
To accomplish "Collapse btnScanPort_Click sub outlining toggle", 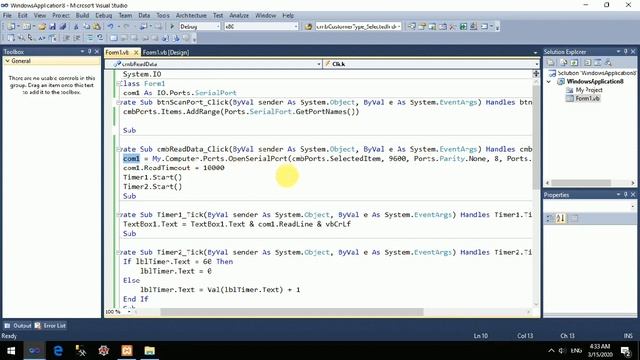I will (118, 102).
